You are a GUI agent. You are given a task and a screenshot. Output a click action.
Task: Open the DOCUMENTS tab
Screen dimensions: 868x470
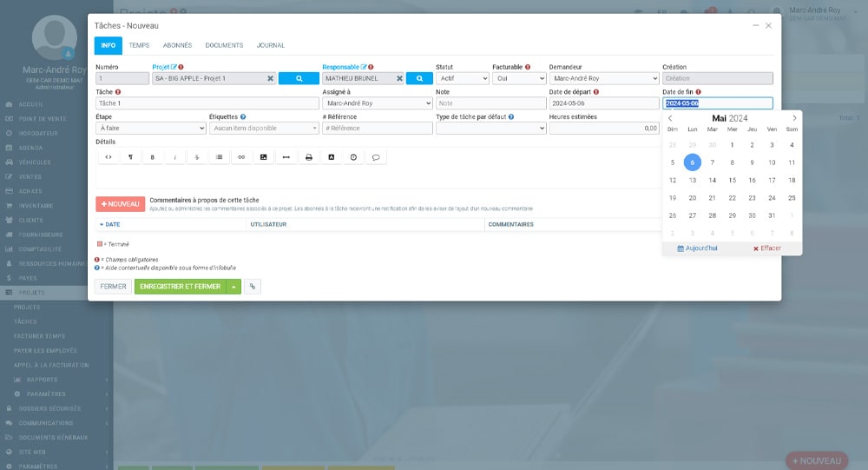pyautogui.click(x=224, y=45)
